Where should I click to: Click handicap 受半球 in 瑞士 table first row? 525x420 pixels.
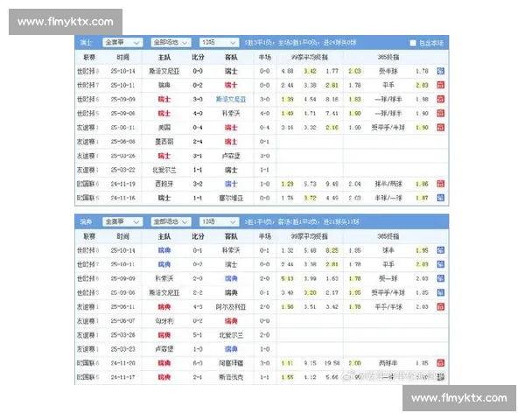[388, 71]
